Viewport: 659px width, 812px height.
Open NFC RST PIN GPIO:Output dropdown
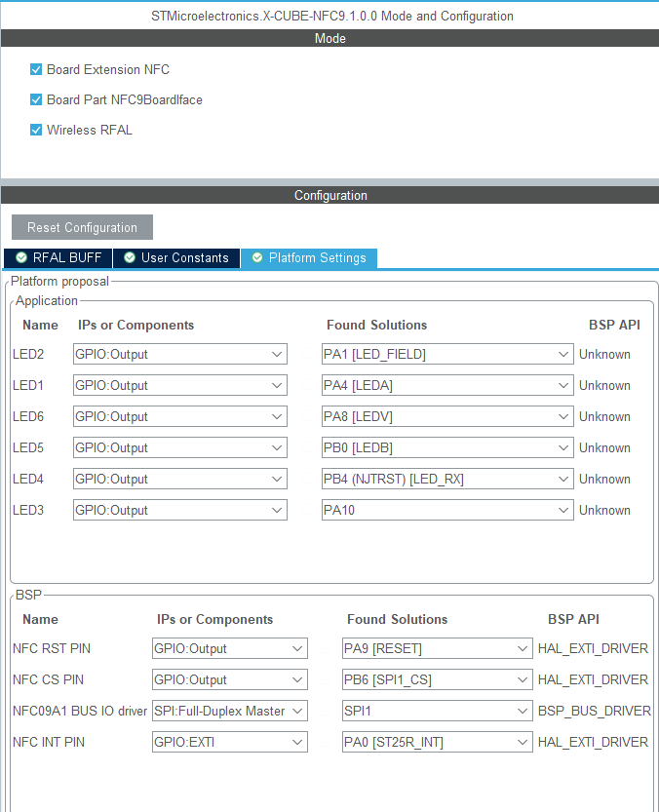point(229,648)
